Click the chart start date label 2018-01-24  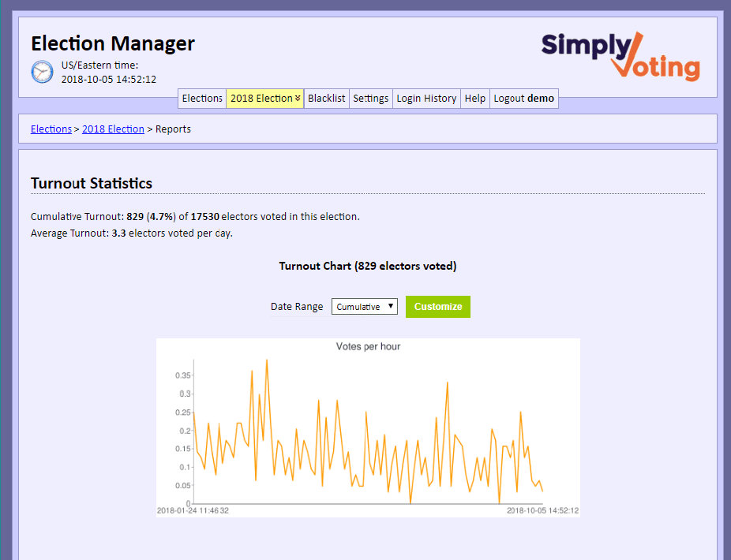(193, 510)
